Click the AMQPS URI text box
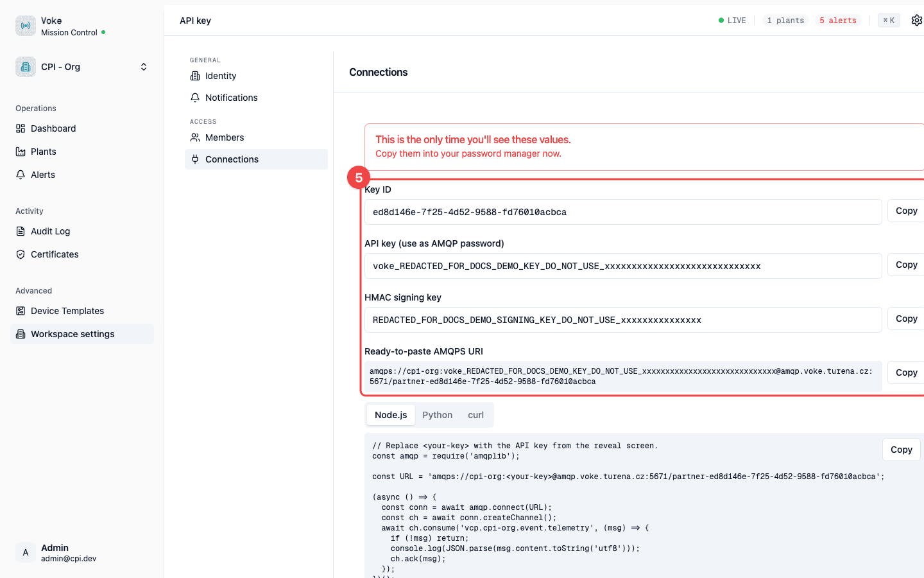The height and width of the screenshot is (578, 924). point(623,376)
